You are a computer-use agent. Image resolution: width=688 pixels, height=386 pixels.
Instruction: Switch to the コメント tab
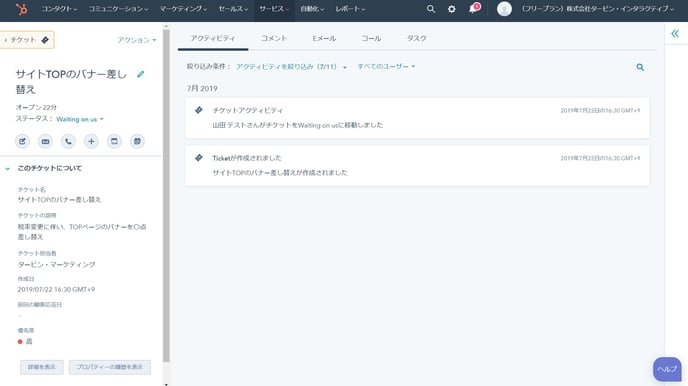pos(274,38)
